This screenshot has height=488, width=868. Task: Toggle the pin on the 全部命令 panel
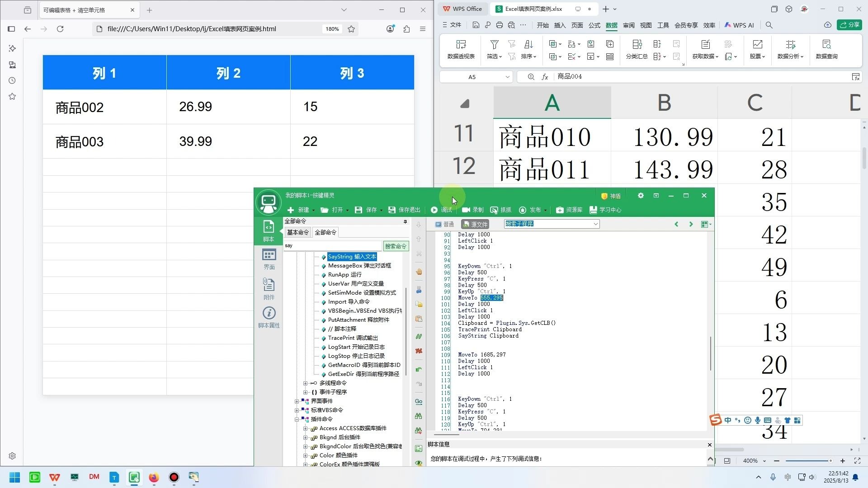click(406, 221)
